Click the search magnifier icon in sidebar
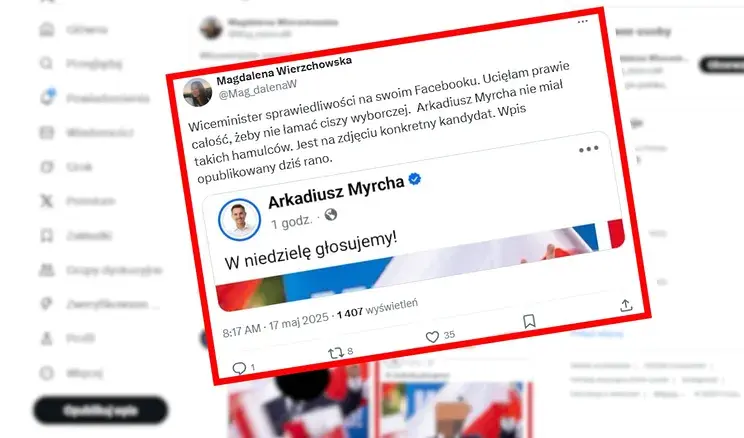This screenshot has width=744, height=438. pyautogui.click(x=46, y=63)
